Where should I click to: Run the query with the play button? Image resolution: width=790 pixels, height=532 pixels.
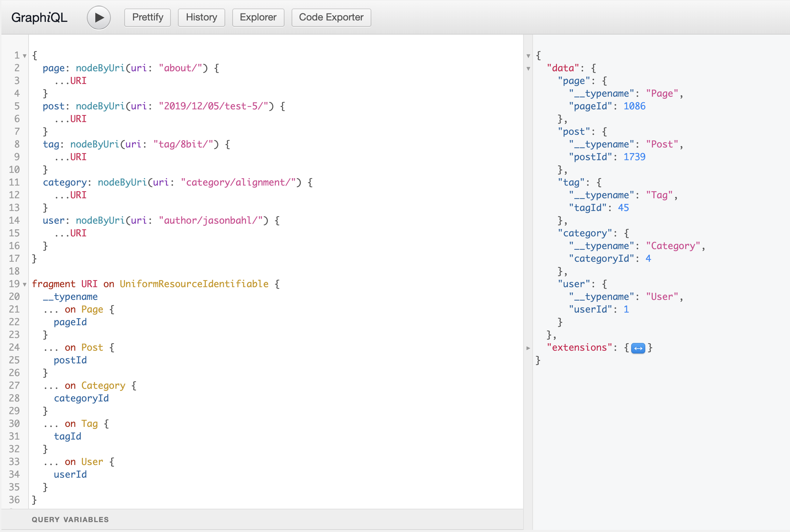click(99, 18)
